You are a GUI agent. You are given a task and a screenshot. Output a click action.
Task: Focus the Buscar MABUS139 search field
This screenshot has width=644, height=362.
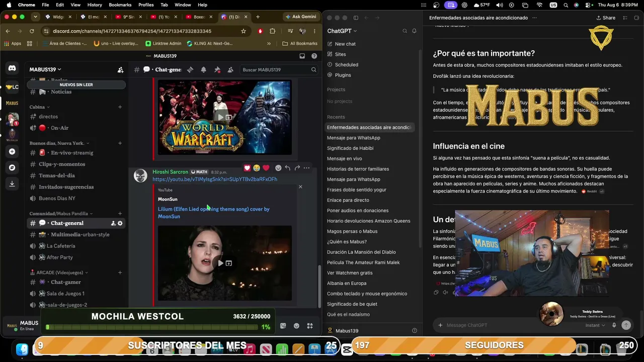click(279, 70)
